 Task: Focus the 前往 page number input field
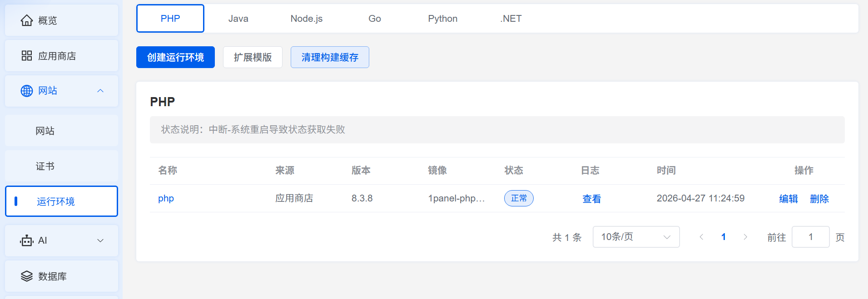tap(810, 237)
